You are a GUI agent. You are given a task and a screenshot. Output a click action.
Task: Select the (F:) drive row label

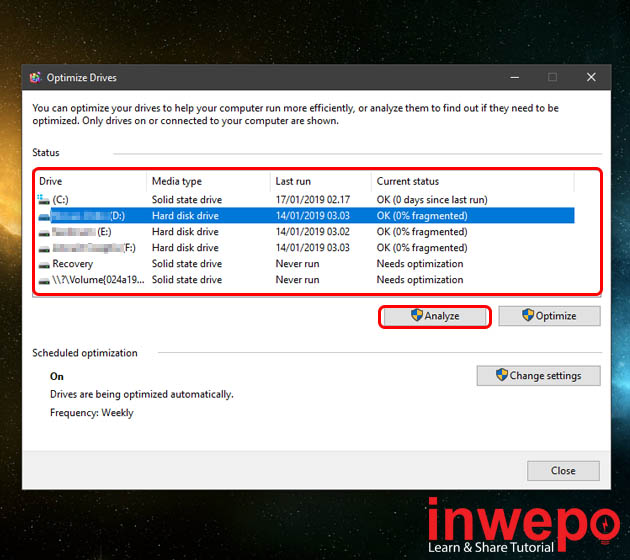[94, 248]
